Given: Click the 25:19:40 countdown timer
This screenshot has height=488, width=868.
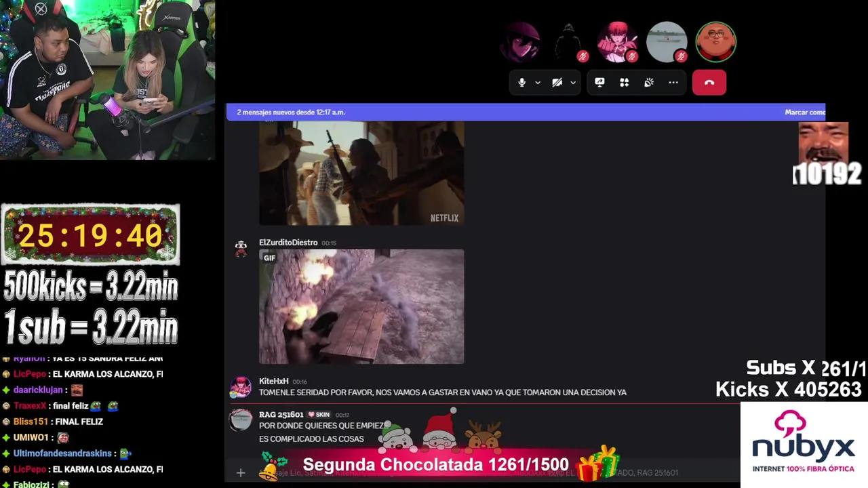Looking at the screenshot, I should point(90,235).
